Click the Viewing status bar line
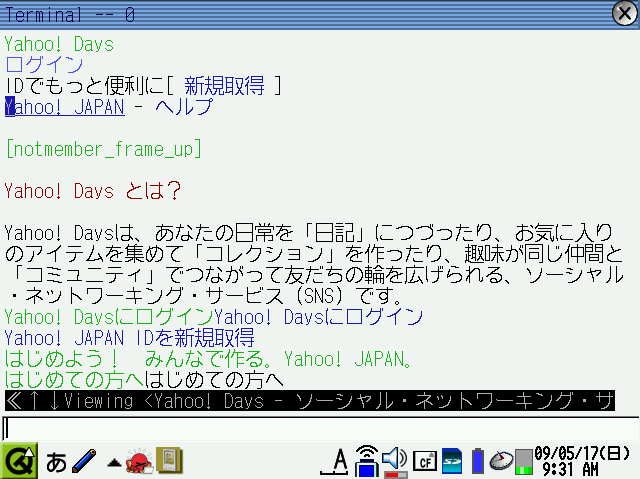The width and height of the screenshot is (640, 479). (x=310, y=401)
